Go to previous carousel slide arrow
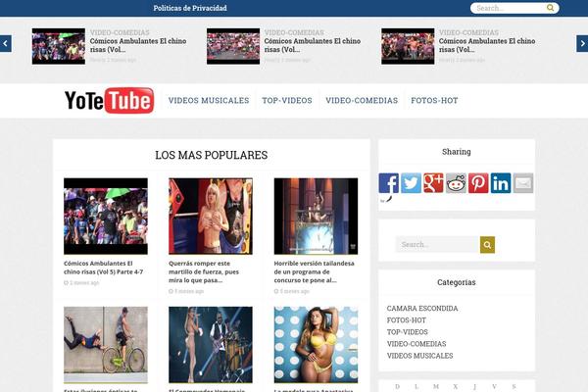 (6, 43)
